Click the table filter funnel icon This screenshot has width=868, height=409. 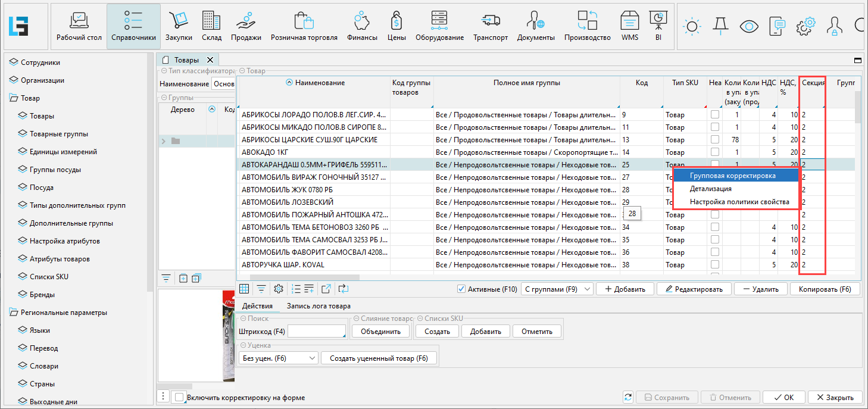click(261, 289)
